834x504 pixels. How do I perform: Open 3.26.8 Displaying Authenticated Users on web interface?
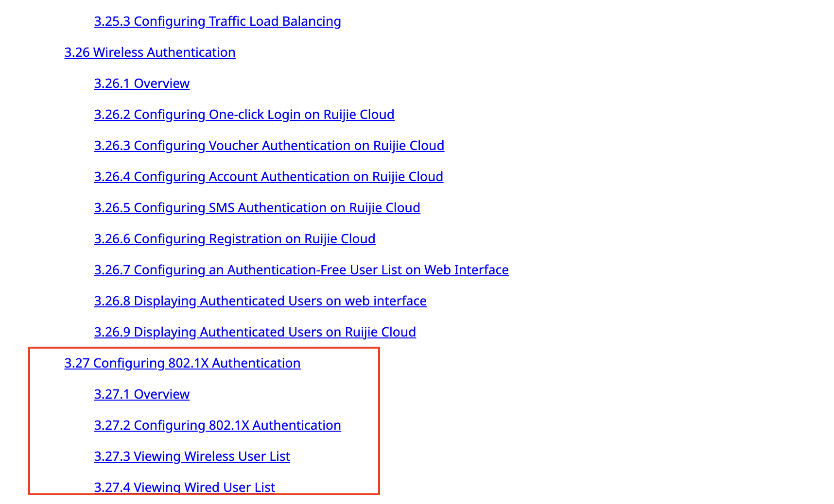(x=260, y=301)
